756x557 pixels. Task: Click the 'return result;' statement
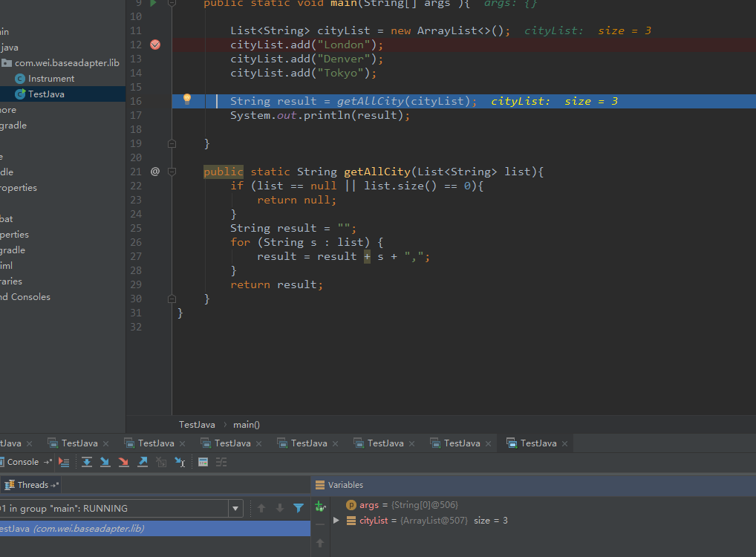277,284
